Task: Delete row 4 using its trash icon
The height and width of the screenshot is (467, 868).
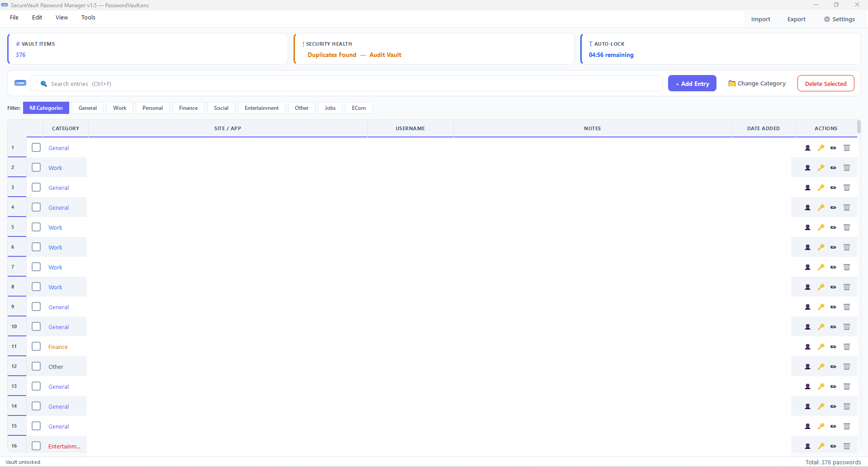Action: point(847,208)
